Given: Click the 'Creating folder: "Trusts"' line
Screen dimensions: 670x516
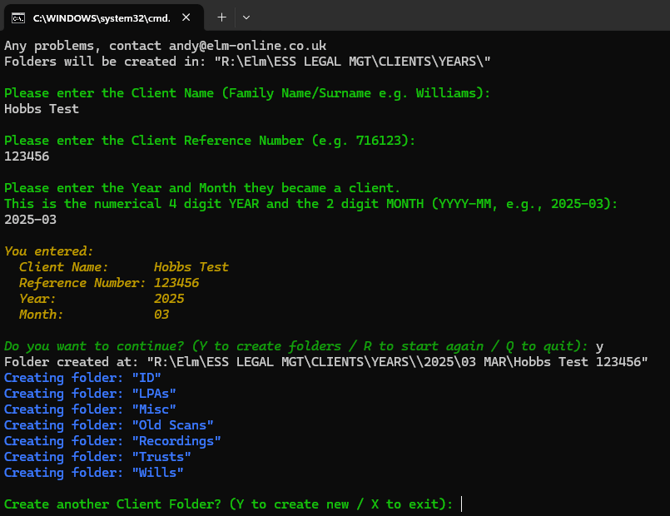Looking at the screenshot, I should click(97, 457).
